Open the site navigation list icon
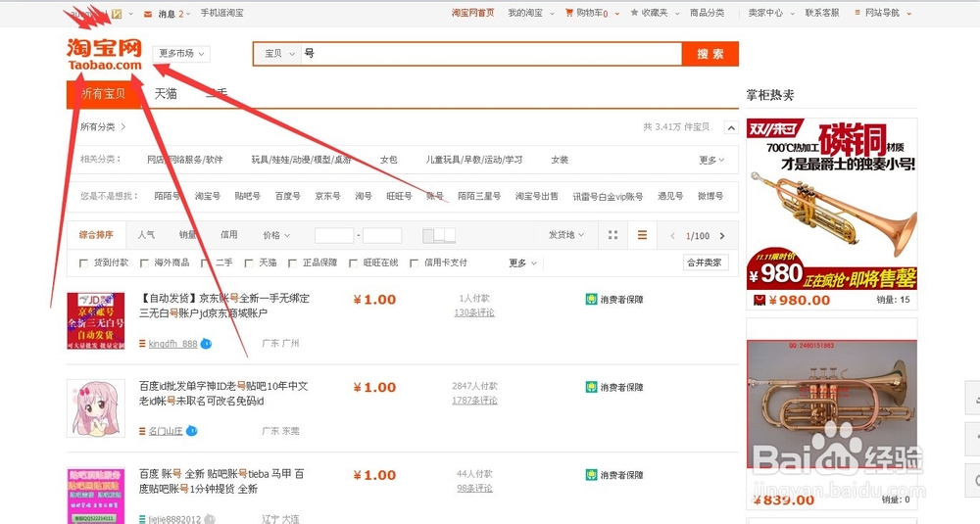The image size is (980, 524). pos(857,13)
